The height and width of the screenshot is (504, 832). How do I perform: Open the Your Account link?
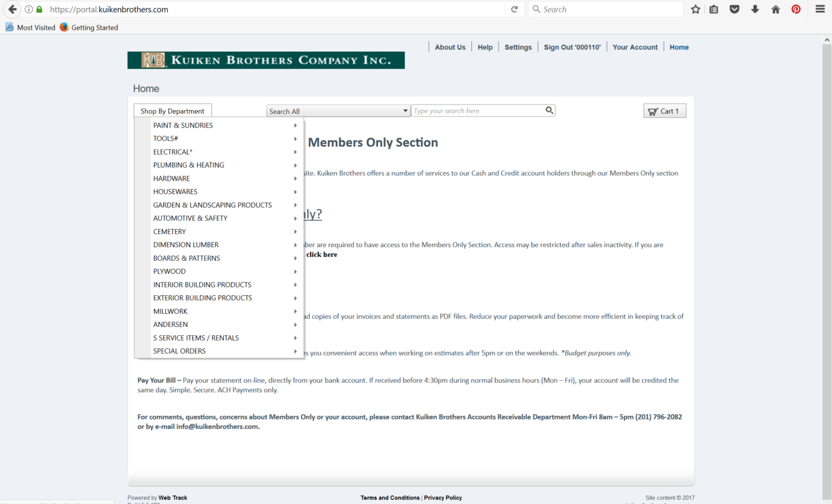pyautogui.click(x=635, y=47)
